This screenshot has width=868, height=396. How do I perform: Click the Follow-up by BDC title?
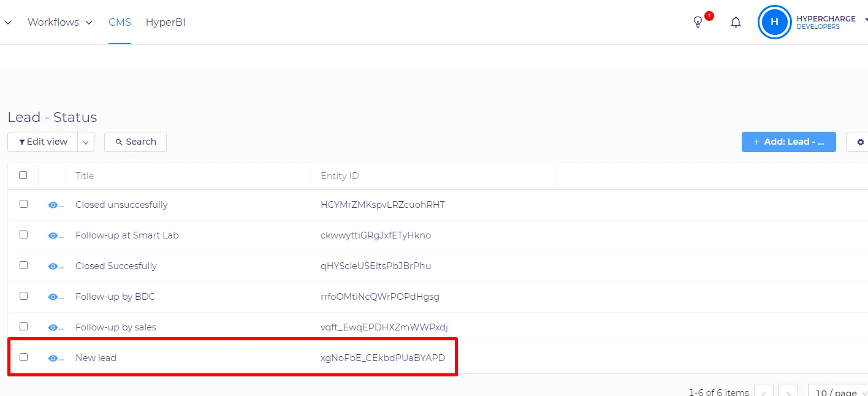(115, 297)
